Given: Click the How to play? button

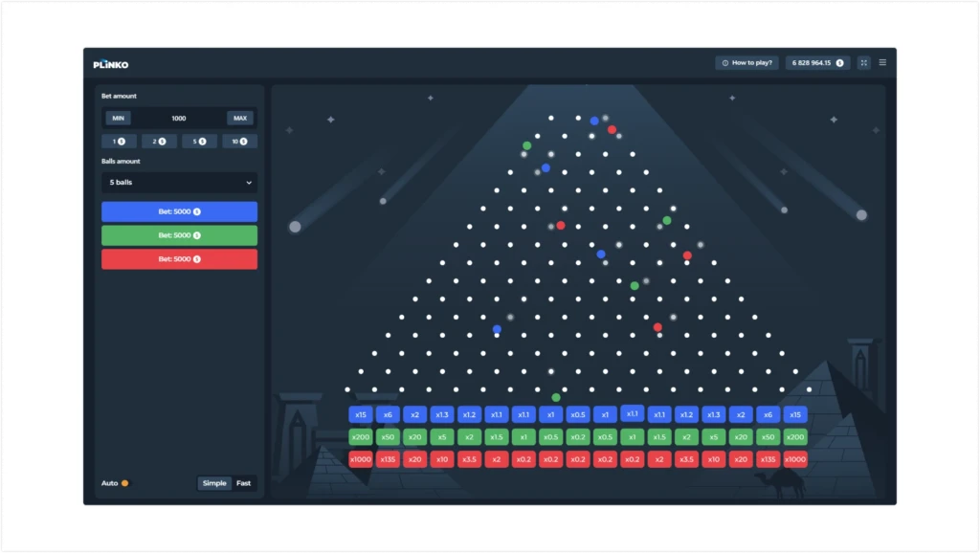Looking at the screenshot, I should [x=746, y=62].
